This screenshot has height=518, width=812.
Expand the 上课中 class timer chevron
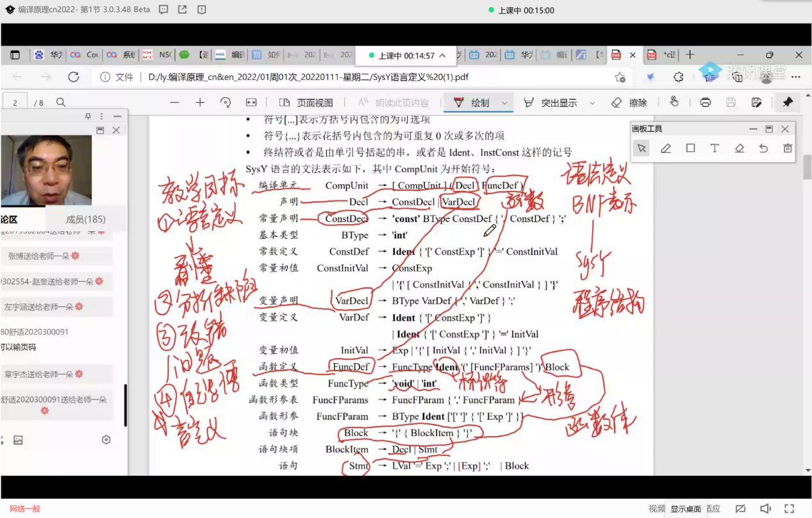pyautogui.click(x=442, y=56)
